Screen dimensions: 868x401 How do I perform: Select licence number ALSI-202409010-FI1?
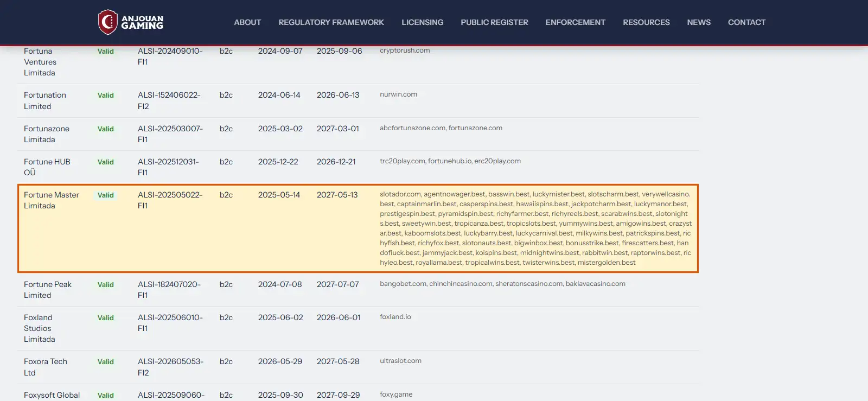point(170,56)
